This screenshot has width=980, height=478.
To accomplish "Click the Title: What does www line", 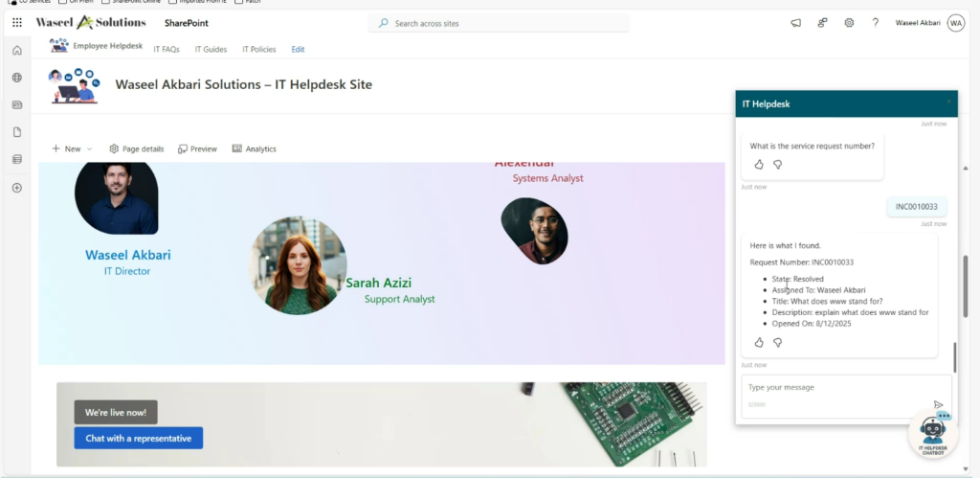I will [827, 301].
